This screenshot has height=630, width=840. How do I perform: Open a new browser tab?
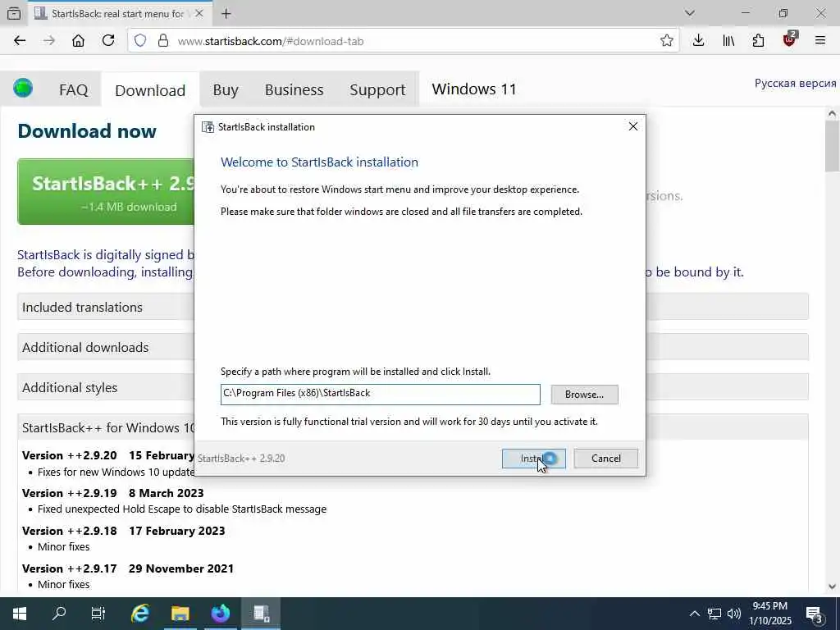[226, 14]
